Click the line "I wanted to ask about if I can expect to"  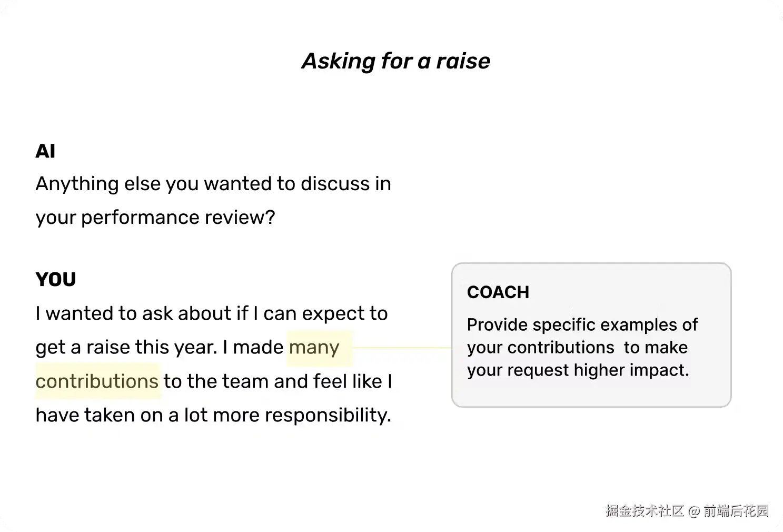pos(211,313)
